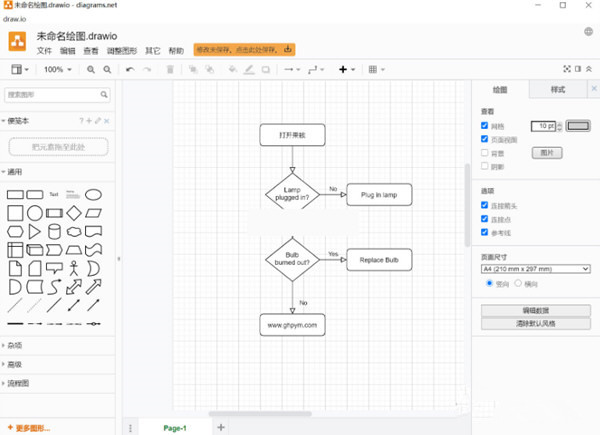Open the 100% zoom level dropdown
The width and height of the screenshot is (600, 435).
(56, 70)
